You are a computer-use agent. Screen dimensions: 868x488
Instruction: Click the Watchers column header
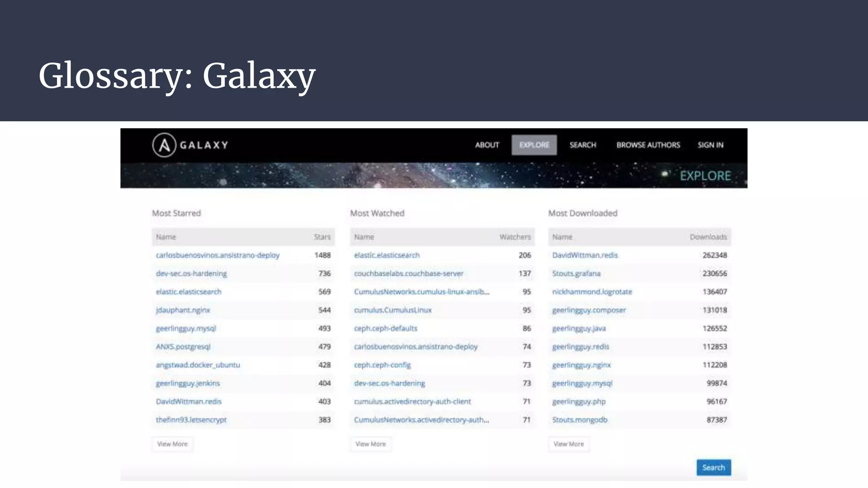pyautogui.click(x=515, y=237)
